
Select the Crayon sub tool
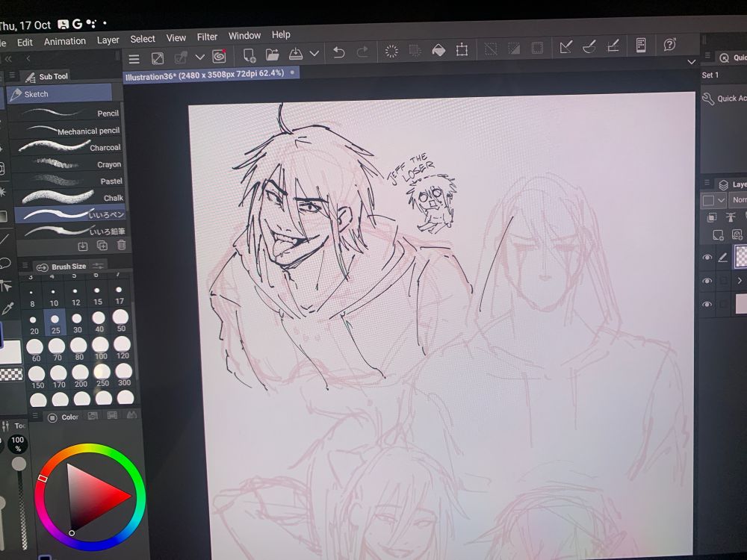67,164
